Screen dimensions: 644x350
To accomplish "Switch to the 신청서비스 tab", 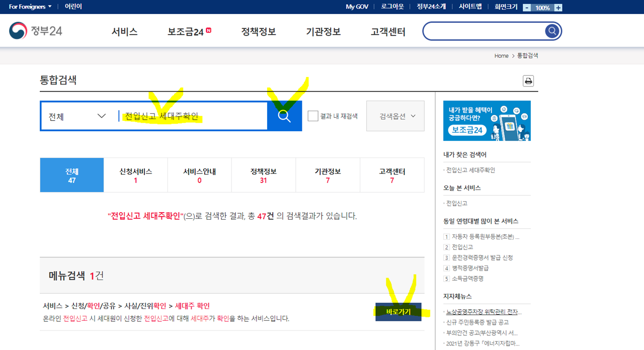I will pos(135,174).
